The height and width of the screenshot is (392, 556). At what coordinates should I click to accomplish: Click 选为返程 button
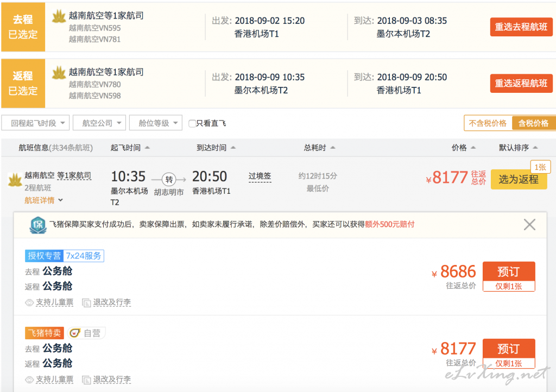pyautogui.click(x=519, y=179)
